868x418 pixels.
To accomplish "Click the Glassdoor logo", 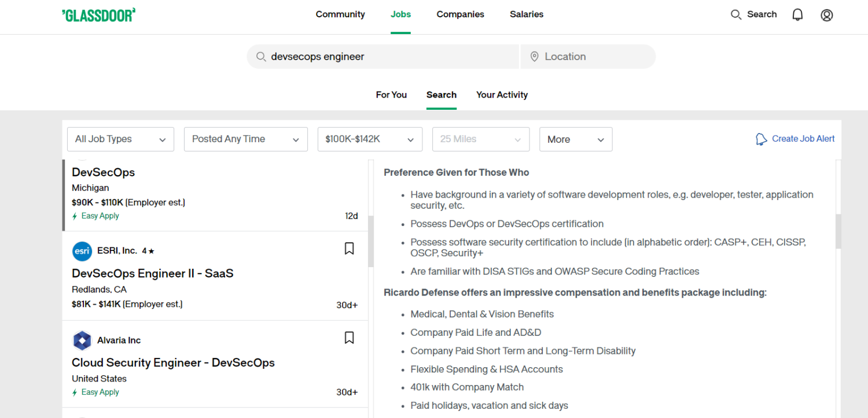I will coord(98,15).
